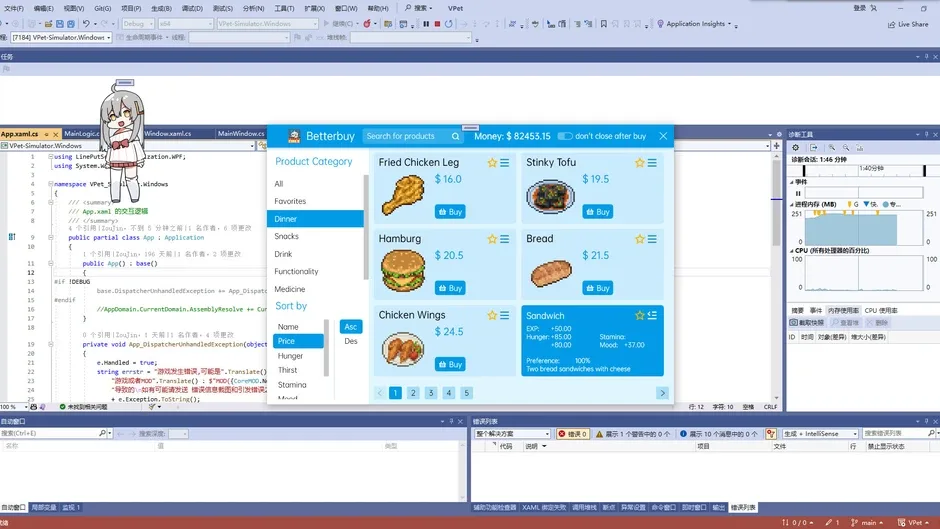Favorite the Fried Chicken Leg item

492,163
